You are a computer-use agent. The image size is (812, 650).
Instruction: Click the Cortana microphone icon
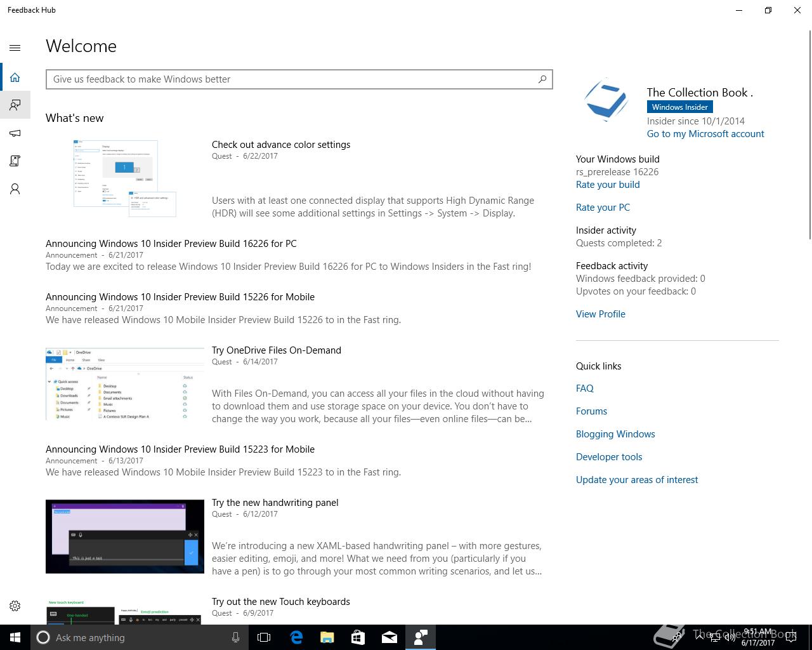click(x=235, y=637)
